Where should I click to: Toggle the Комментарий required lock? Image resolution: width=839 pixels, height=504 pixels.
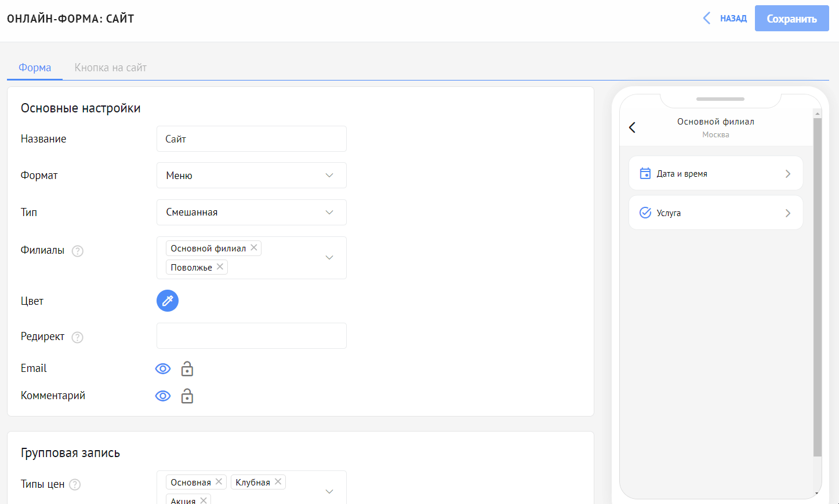pos(187,396)
